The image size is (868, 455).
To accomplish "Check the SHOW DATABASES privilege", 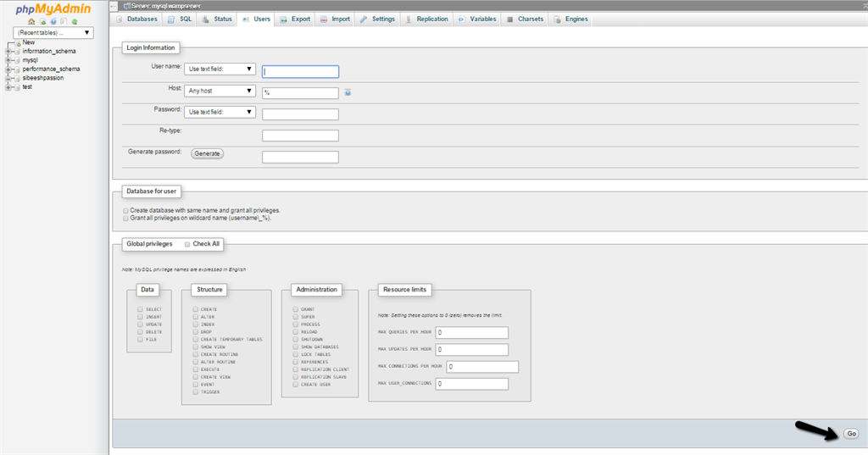I will click(296, 347).
